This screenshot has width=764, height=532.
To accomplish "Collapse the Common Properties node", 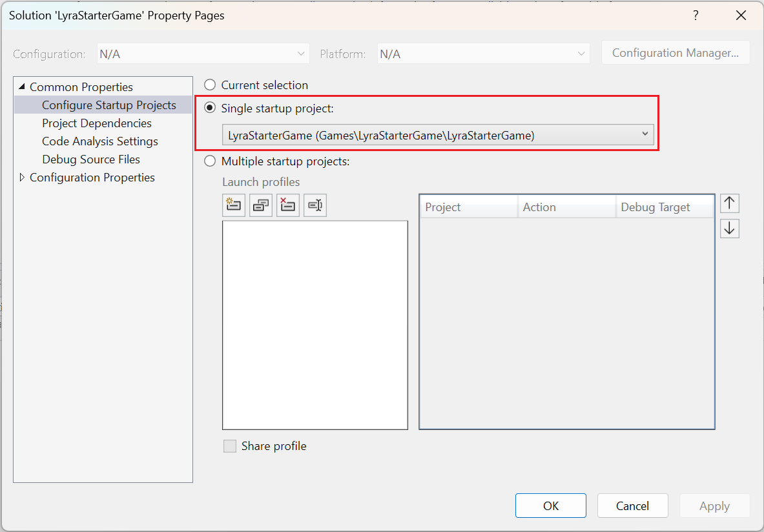I will (x=21, y=87).
